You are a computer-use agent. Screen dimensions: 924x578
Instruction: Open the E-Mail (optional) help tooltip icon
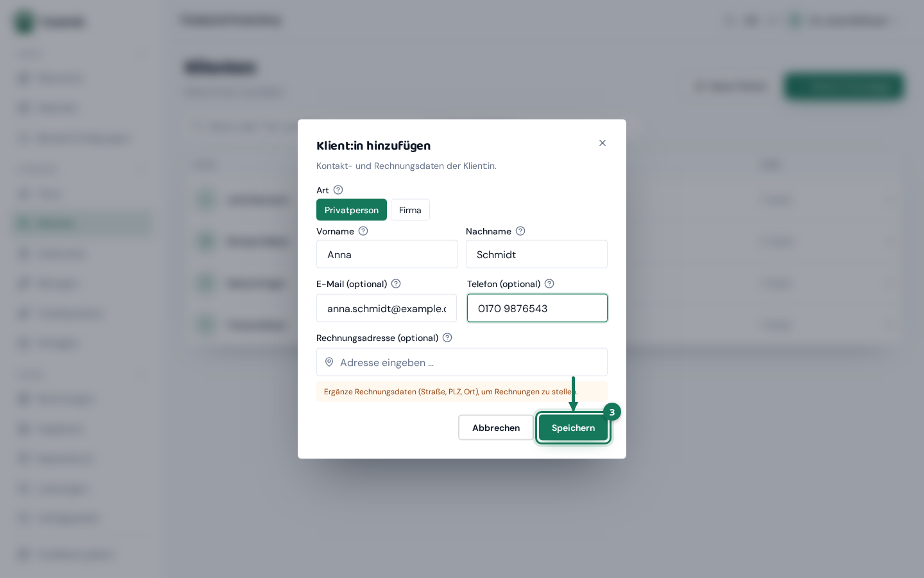click(396, 284)
